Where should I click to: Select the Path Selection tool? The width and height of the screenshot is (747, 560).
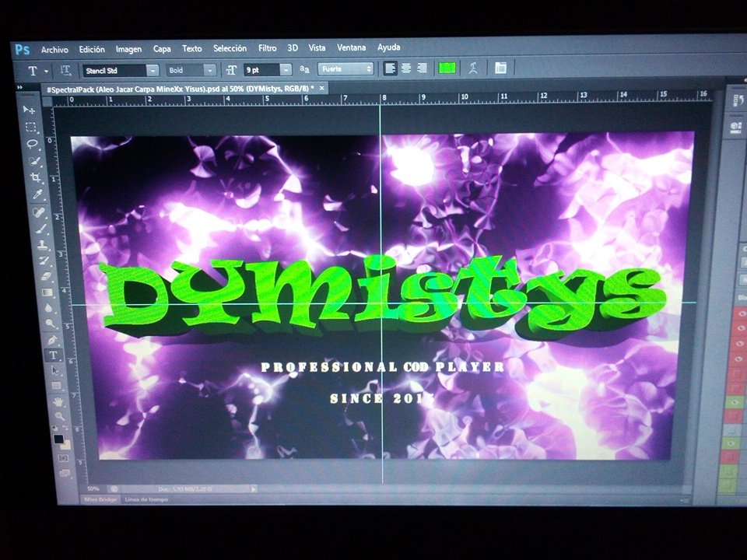[x=54, y=370]
